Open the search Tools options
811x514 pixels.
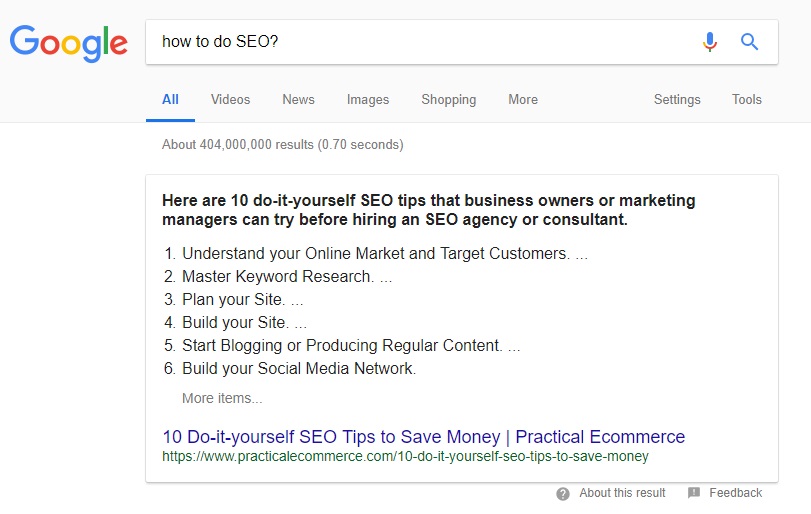pos(746,99)
